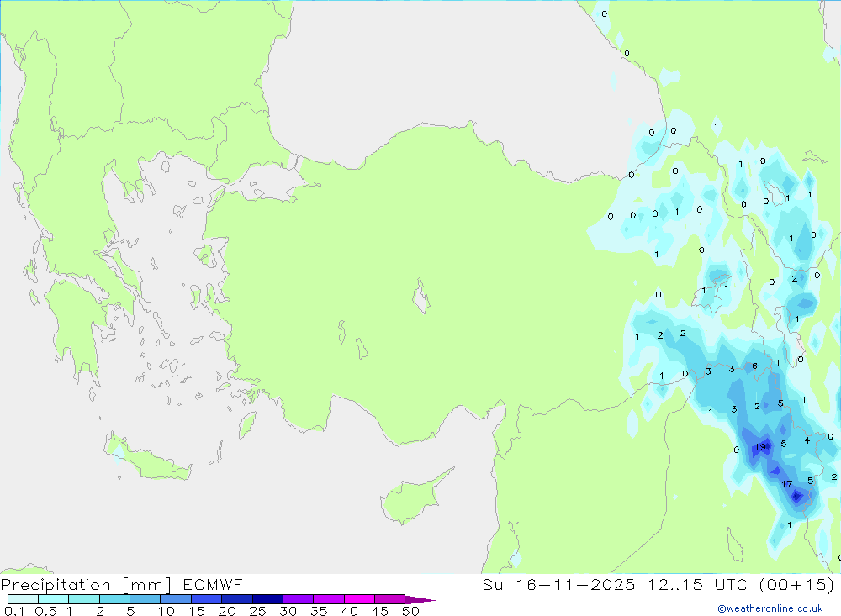Image resolution: width=841 pixels, height=616 pixels.
Task: Click the 25 to 30 mm legend swatch
Action: pyautogui.click(x=267, y=599)
